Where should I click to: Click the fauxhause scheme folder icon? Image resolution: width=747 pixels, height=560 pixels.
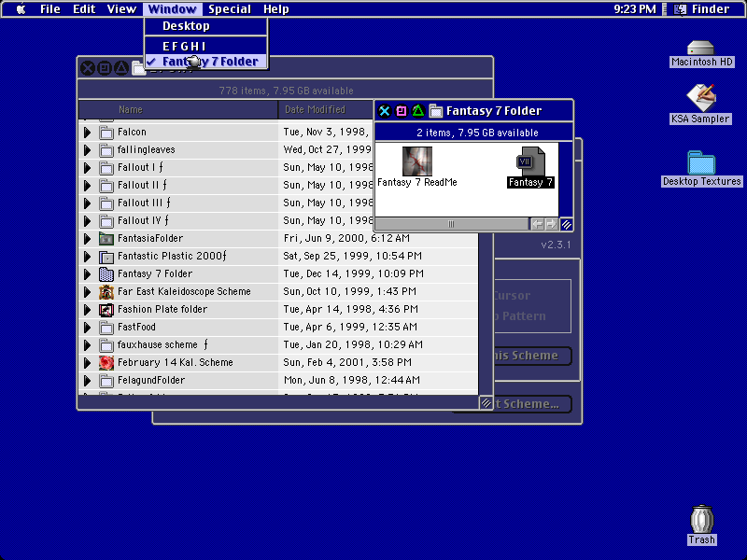[x=106, y=344]
